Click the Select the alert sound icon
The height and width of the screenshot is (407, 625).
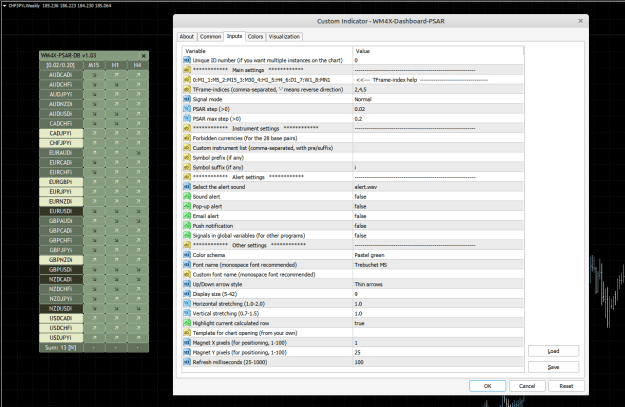coord(187,187)
